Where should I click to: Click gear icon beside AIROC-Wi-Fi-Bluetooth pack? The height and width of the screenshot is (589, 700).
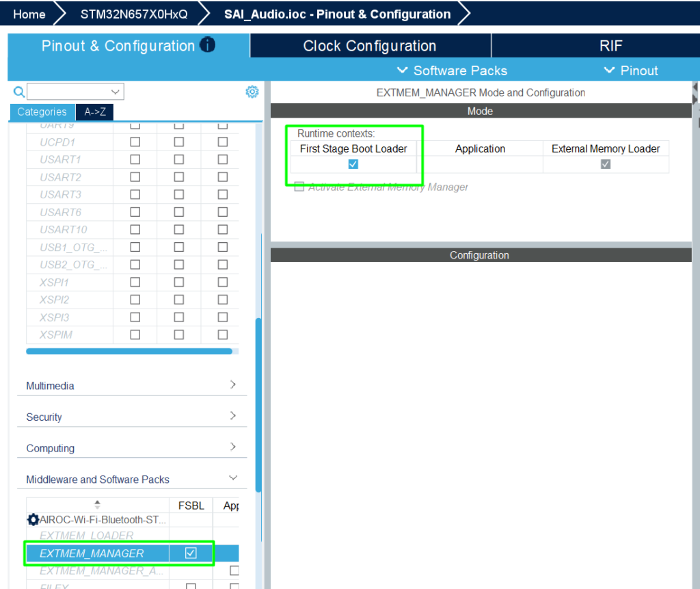(x=33, y=519)
